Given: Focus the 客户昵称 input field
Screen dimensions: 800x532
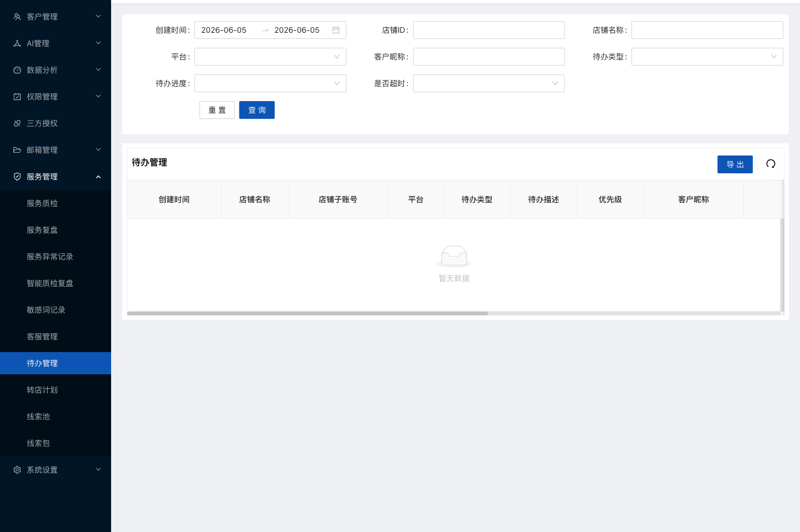Looking at the screenshot, I should [x=489, y=57].
